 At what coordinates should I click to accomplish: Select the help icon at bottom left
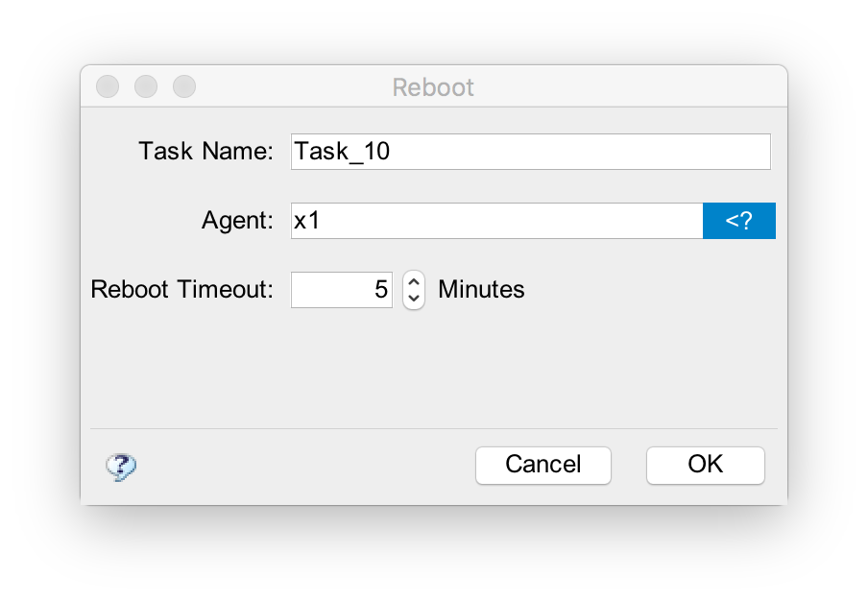click(x=121, y=466)
